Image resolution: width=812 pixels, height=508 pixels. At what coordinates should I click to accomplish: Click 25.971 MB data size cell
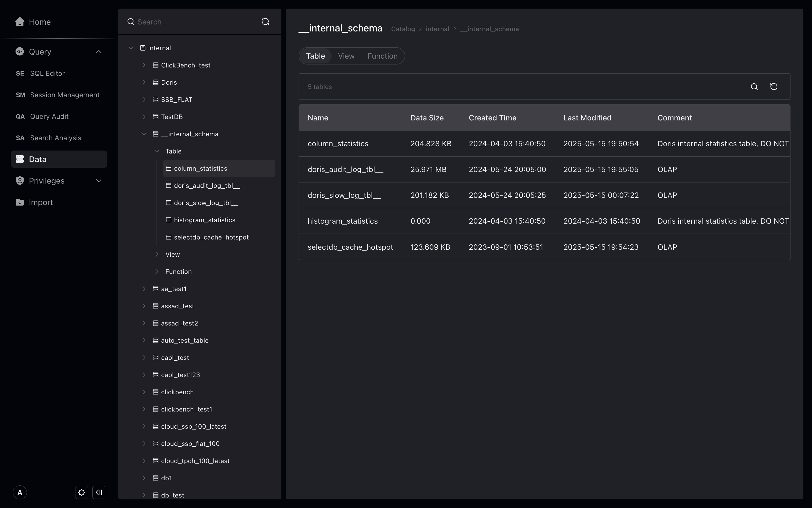[429, 169]
